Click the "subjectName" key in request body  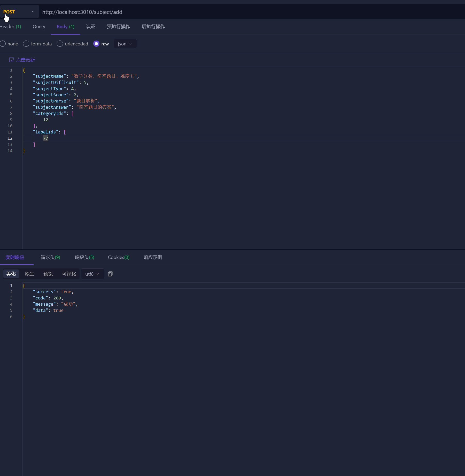point(49,76)
